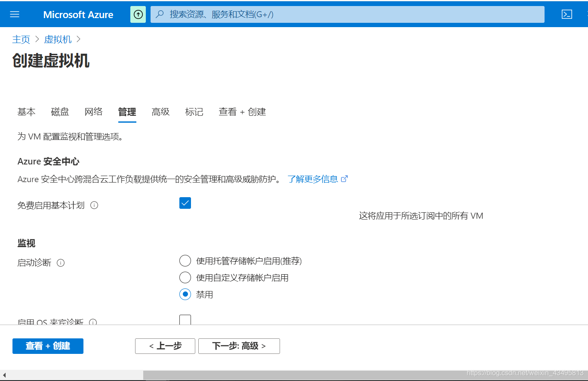
Task: Select 使用自定义存储帐户启用 radio option
Action: [185, 277]
